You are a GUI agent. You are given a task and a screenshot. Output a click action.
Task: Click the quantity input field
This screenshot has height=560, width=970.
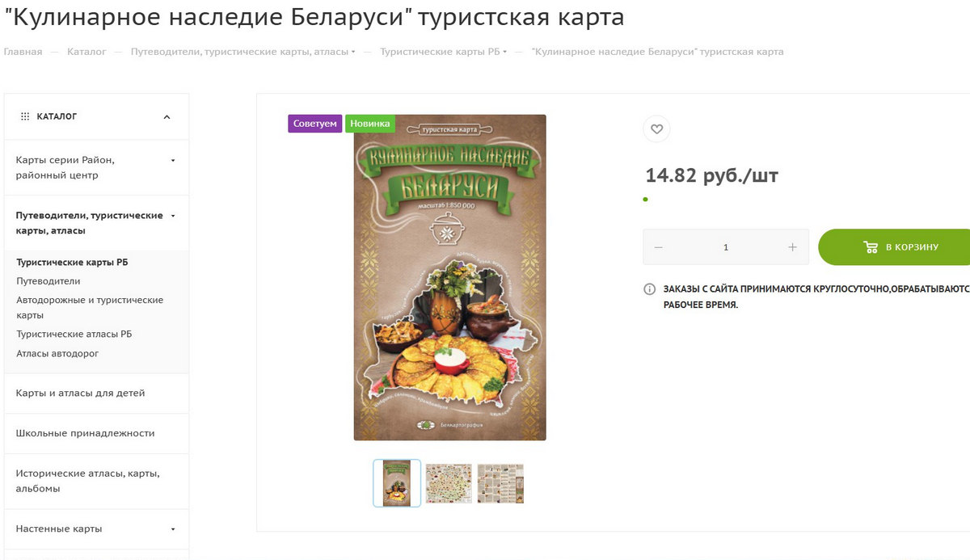725,247
